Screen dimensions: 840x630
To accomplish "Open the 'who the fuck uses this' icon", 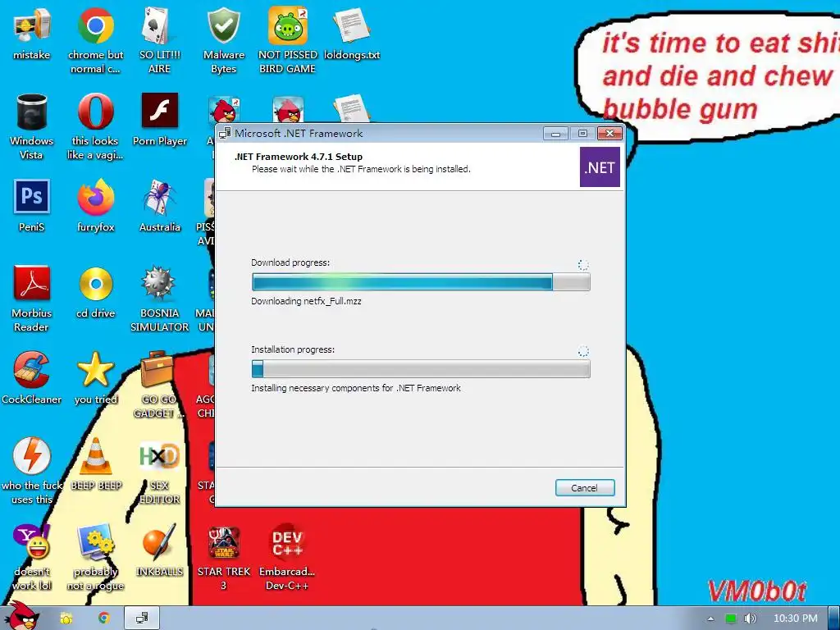I will coord(32,471).
